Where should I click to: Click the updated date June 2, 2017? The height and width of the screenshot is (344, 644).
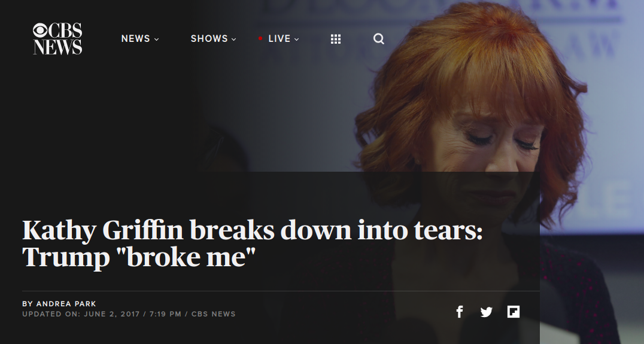coord(112,314)
